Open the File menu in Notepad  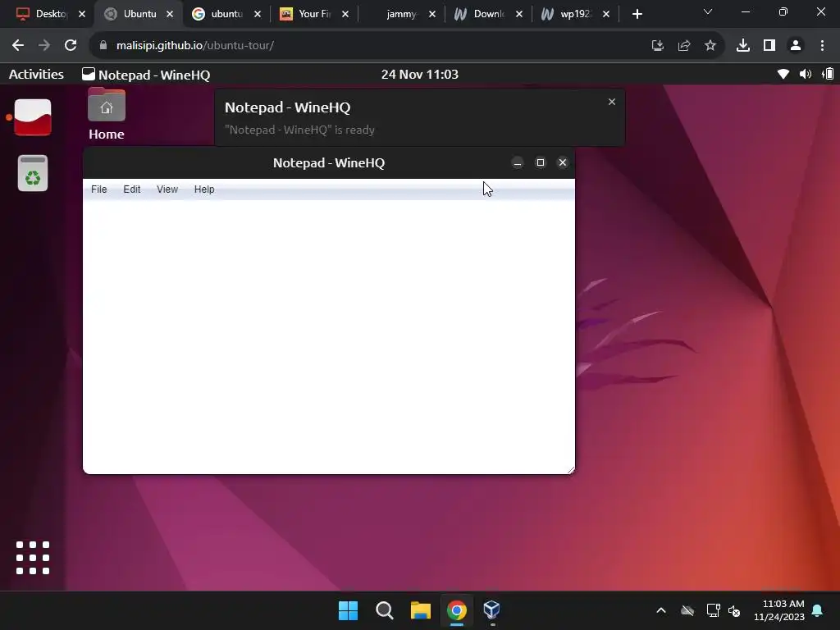pyautogui.click(x=99, y=189)
